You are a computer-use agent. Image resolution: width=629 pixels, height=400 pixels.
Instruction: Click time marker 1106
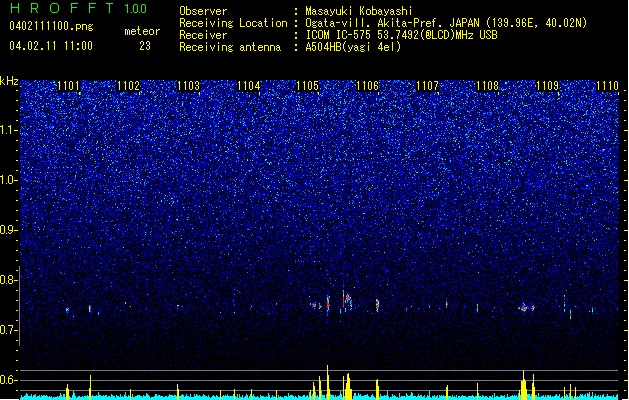coord(367,86)
